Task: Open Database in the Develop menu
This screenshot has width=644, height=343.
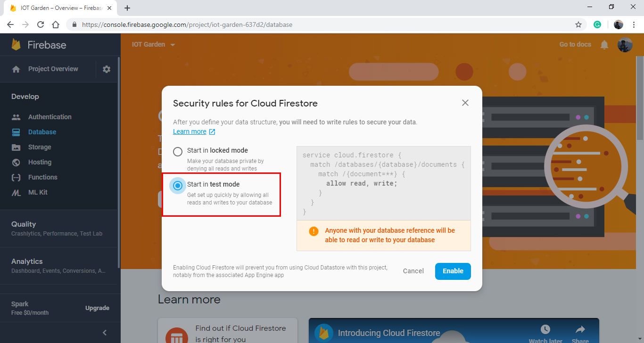Action: (x=42, y=132)
